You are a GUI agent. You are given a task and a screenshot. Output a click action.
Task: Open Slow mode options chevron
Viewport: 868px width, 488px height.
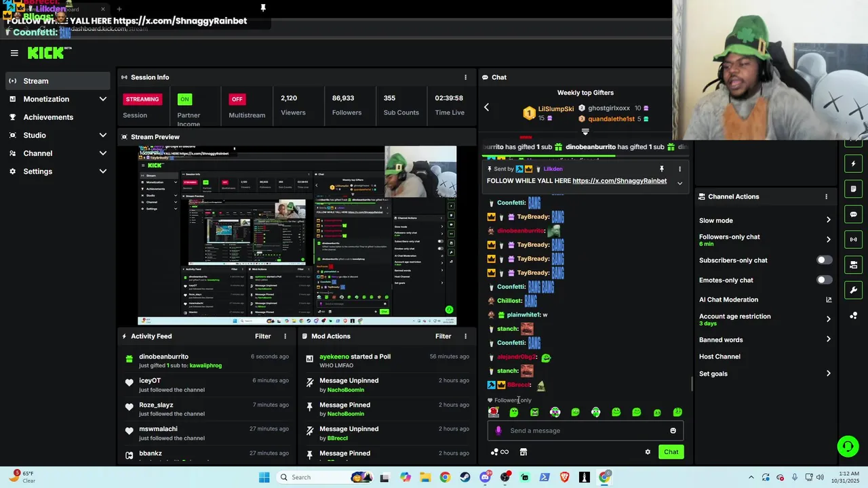pyautogui.click(x=828, y=220)
